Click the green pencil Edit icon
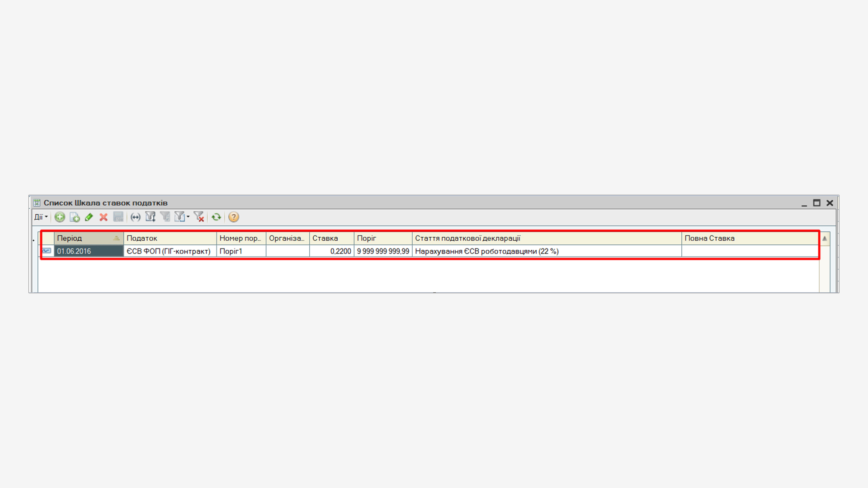 89,217
